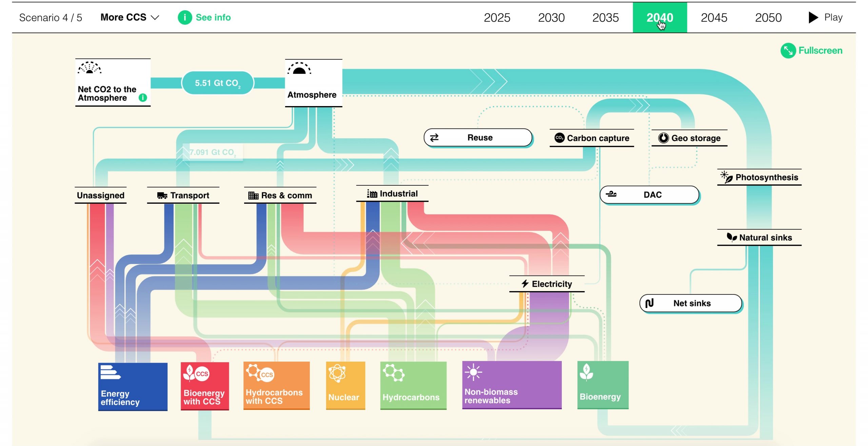Image resolution: width=868 pixels, height=446 pixels.
Task: Click the Photosynthesis node icon
Action: (726, 177)
